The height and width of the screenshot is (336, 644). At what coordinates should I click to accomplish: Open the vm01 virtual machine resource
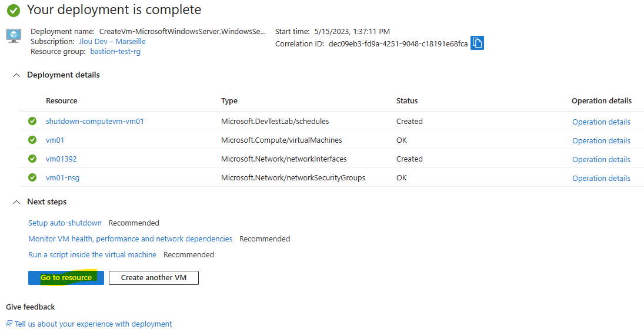coord(55,140)
